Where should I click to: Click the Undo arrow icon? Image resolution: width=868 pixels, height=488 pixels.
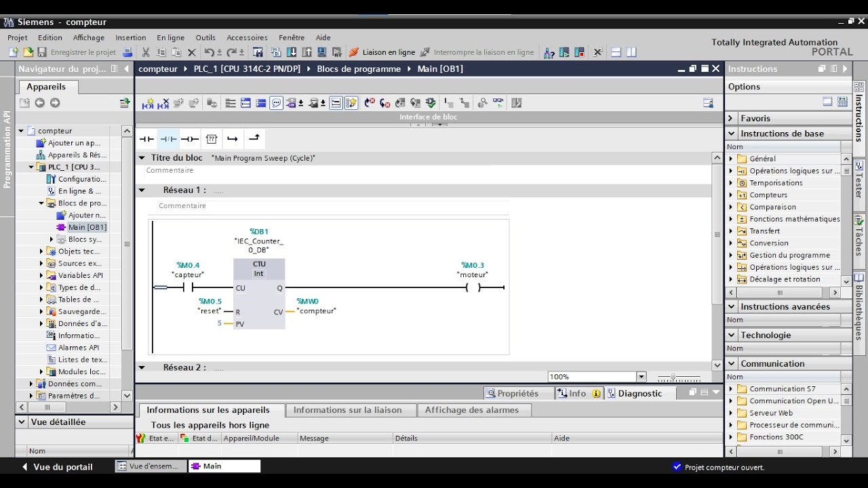209,52
